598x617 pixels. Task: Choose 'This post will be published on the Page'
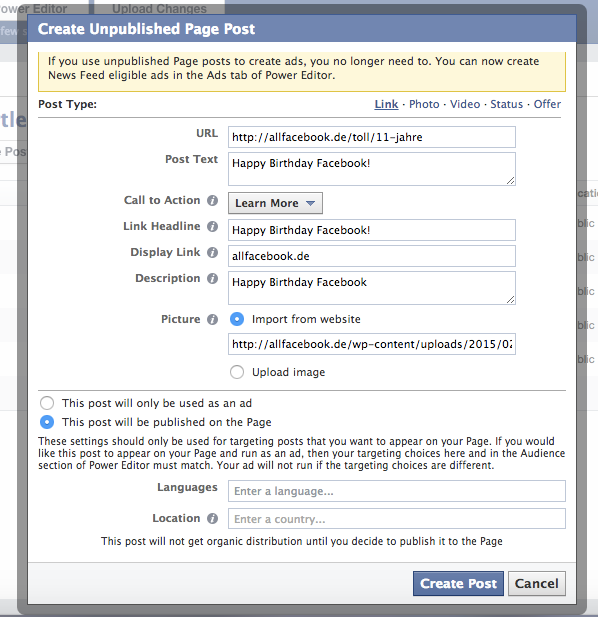pyautogui.click(x=47, y=422)
